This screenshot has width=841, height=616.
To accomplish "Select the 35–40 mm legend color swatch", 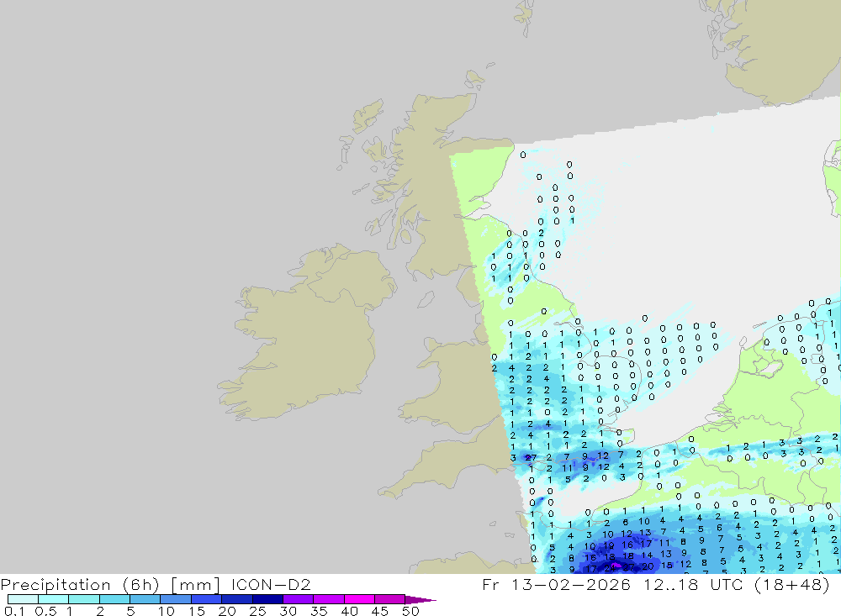I will coord(329,599).
